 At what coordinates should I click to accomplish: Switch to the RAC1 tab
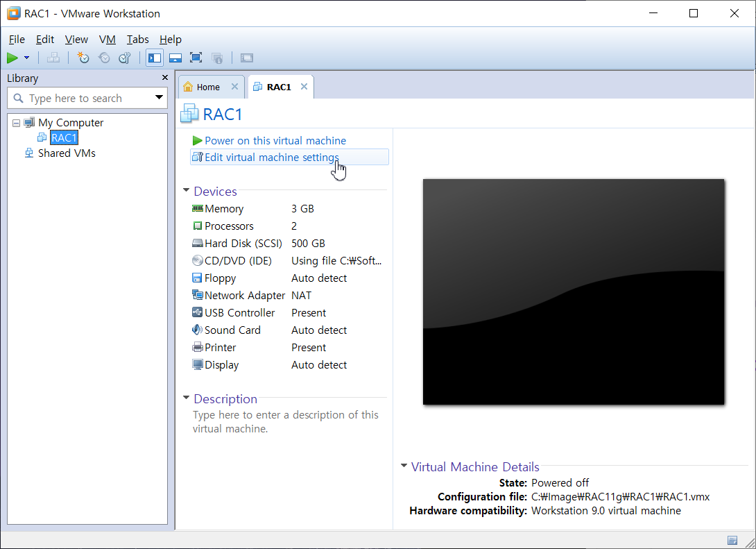[279, 87]
